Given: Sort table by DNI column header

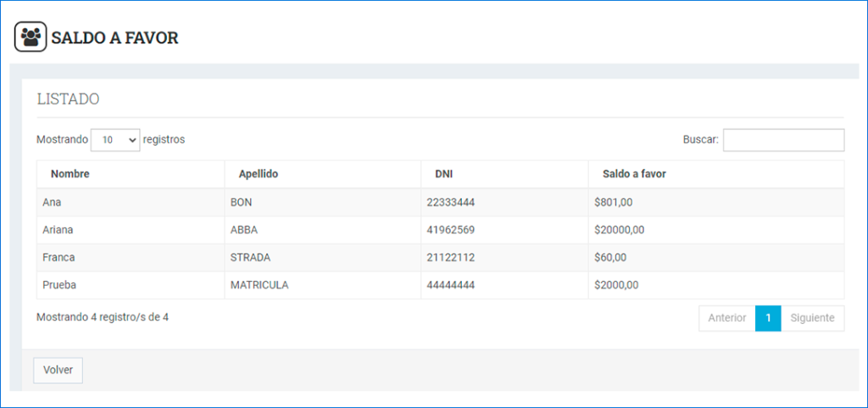Looking at the screenshot, I should coord(444,174).
